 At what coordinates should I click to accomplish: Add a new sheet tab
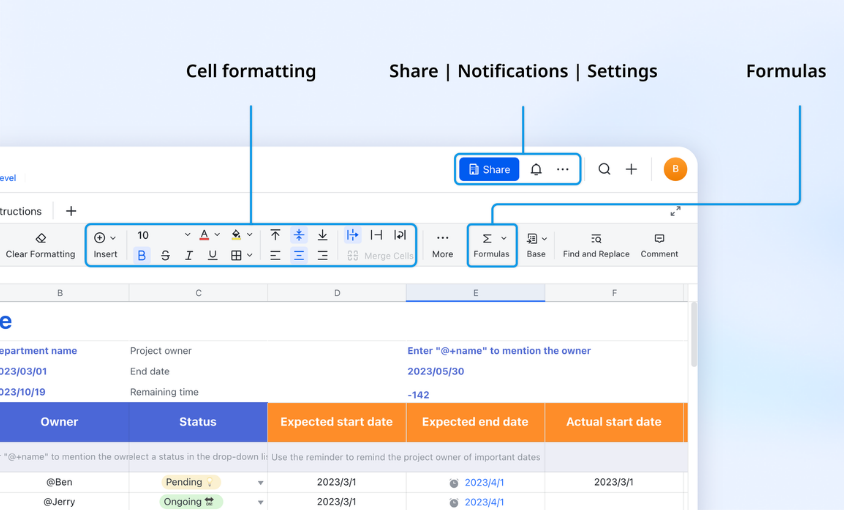pos(71,211)
